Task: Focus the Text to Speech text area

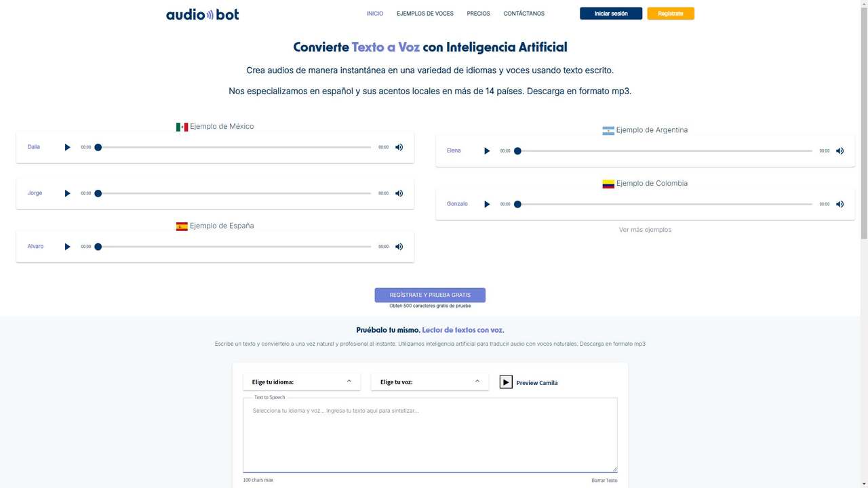Action: tap(430, 435)
